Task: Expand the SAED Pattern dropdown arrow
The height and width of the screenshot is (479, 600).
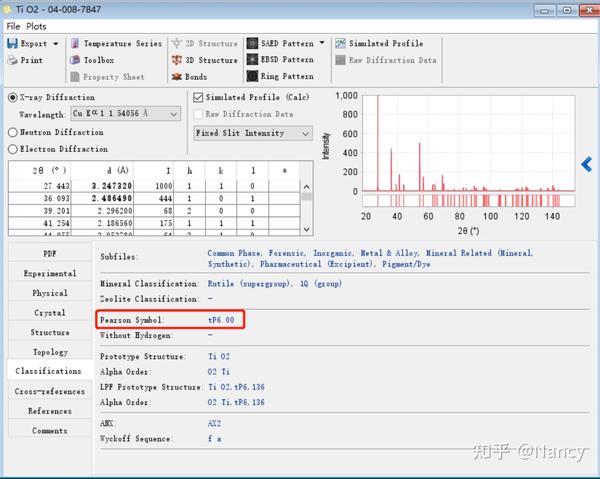Action: pos(322,42)
